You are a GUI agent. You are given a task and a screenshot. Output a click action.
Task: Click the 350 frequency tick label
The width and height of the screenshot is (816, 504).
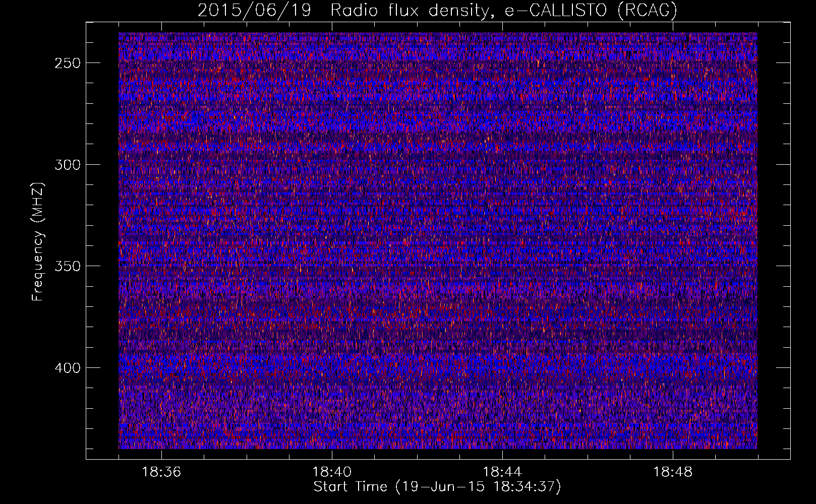[x=68, y=266]
